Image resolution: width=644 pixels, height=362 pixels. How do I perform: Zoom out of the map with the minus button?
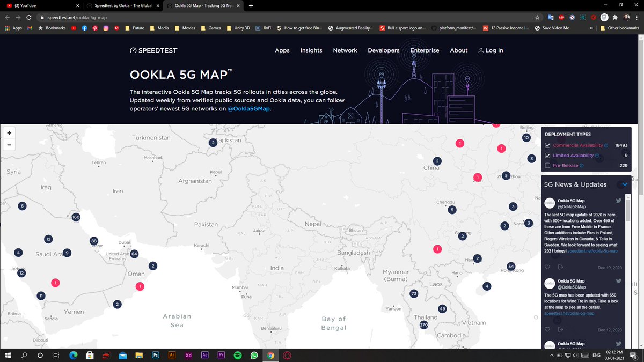9,145
